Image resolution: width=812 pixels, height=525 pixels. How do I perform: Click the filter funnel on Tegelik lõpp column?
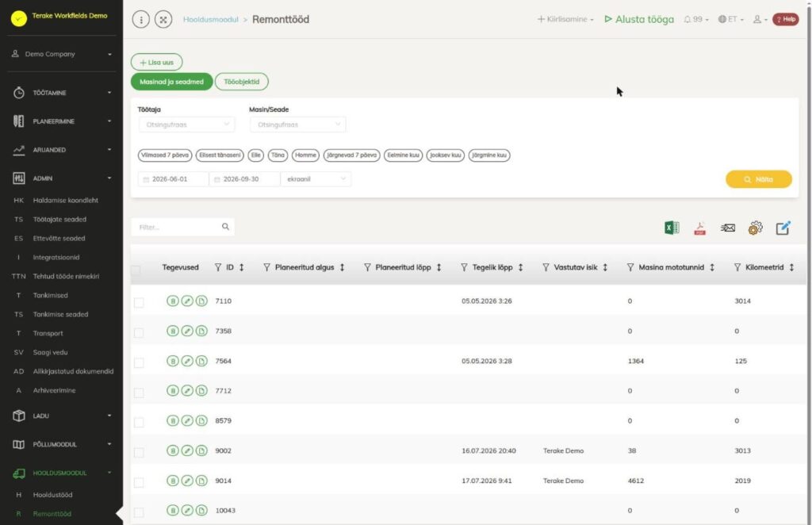point(464,267)
